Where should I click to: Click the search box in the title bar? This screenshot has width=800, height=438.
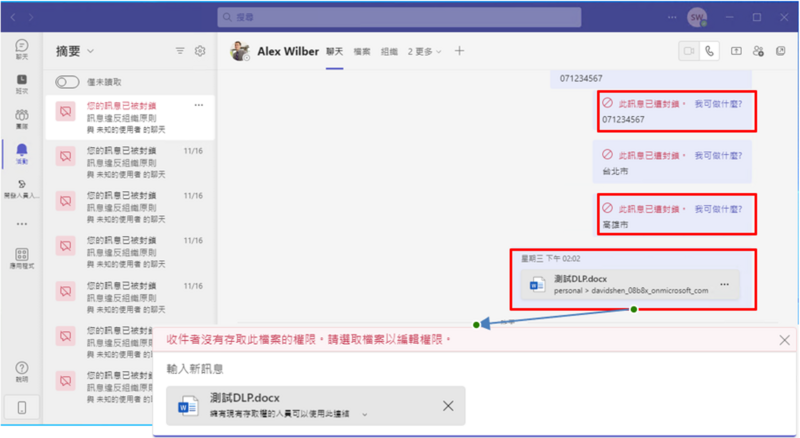pyautogui.click(x=399, y=17)
